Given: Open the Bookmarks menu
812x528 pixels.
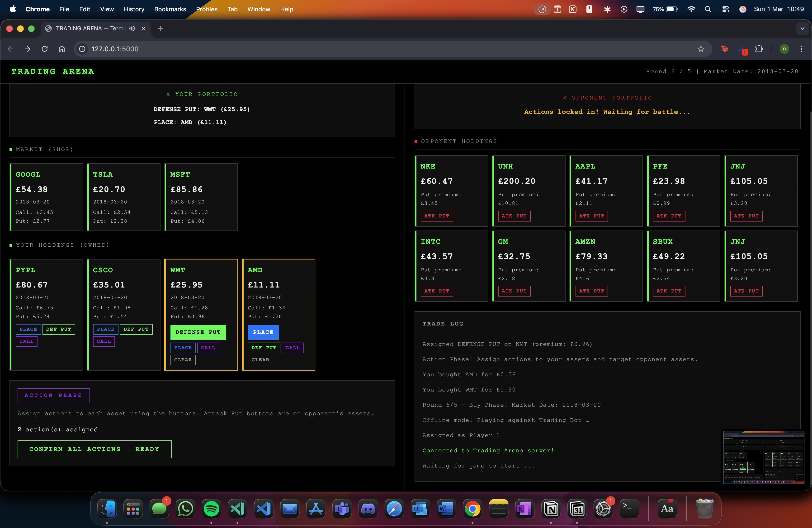Looking at the screenshot, I should click(170, 9).
